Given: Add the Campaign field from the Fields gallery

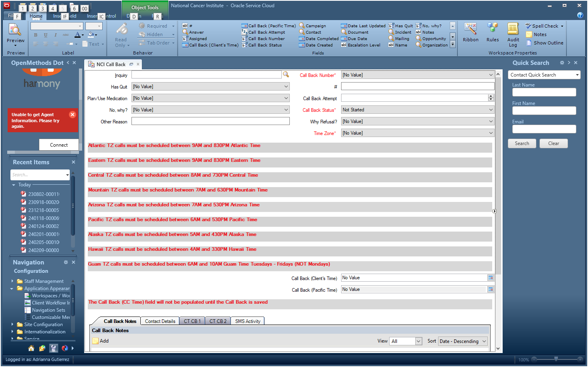Looking at the screenshot, I should [x=313, y=26].
